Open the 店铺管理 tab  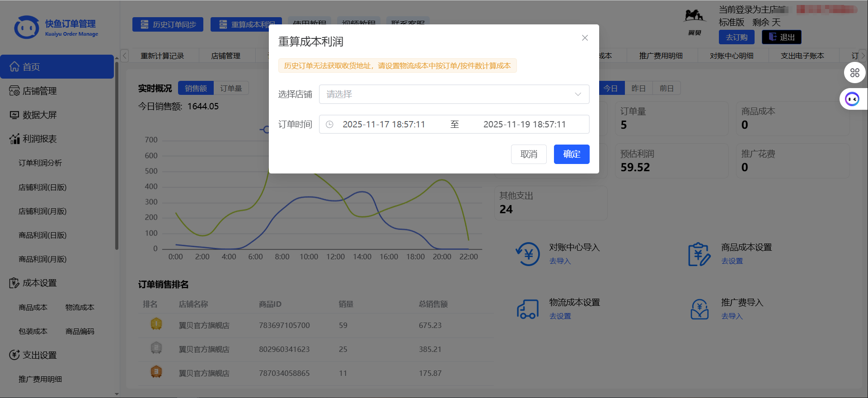[x=225, y=56]
